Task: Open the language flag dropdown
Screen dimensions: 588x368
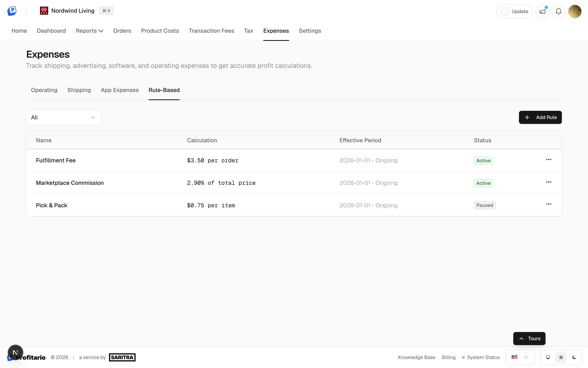Action: point(520,357)
